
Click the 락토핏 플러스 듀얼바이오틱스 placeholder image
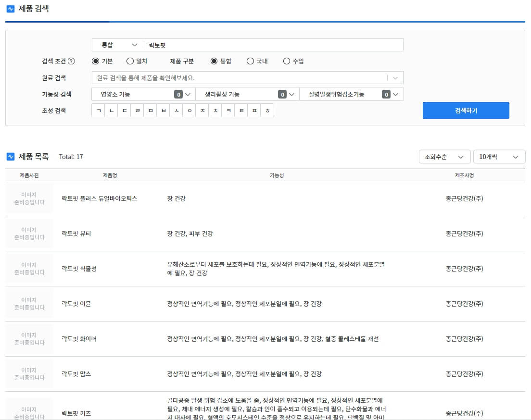(x=29, y=198)
